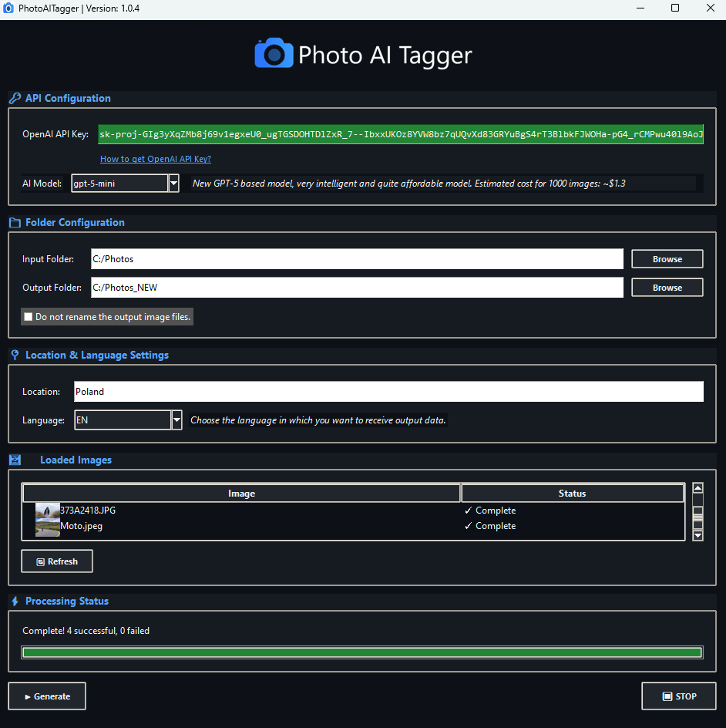Click the green progress bar in Processing Status
The width and height of the screenshot is (726, 728).
click(362, 652)
